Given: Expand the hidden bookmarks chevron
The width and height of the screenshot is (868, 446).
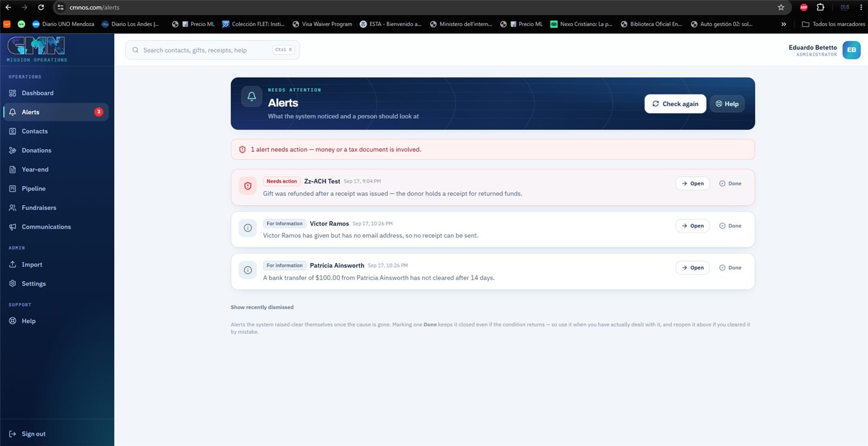Looking at the screenshot, I should point(783,24).
